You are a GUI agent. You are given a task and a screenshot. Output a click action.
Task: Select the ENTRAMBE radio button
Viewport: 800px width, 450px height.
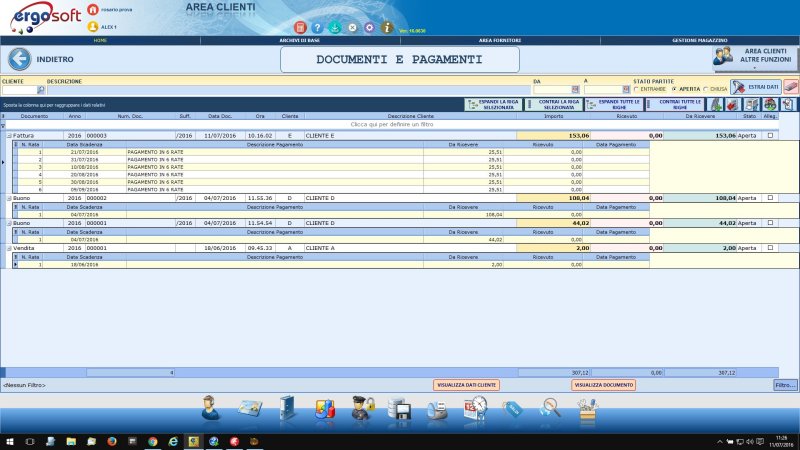point(636,89)
